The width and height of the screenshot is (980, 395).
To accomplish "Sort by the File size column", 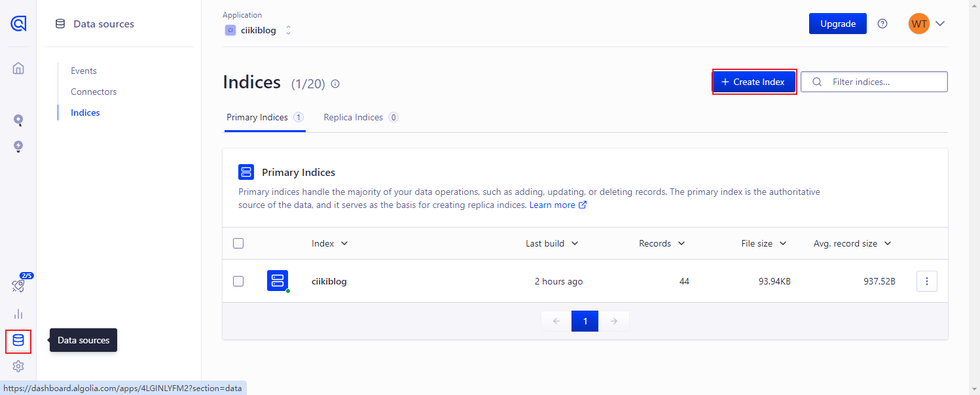I will click(764, 243).
